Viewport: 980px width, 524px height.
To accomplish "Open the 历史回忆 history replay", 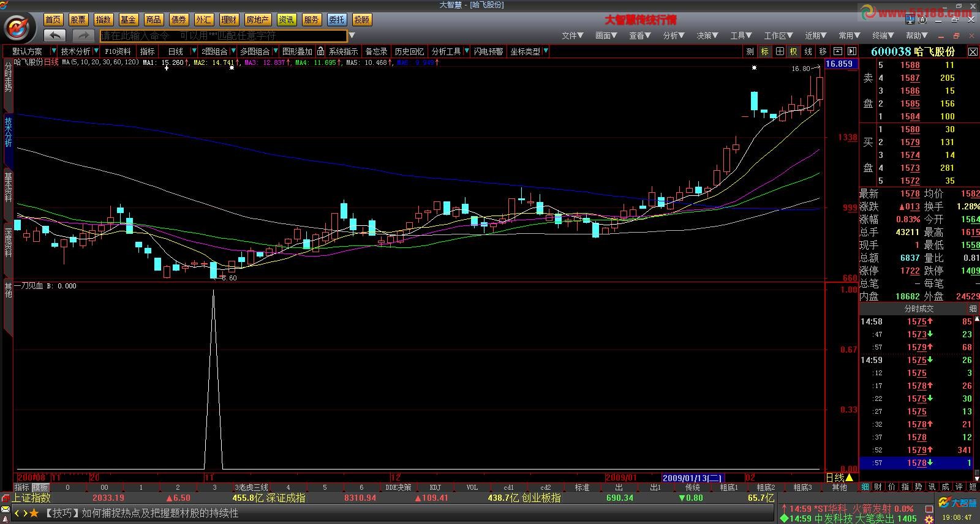I will click(x=409, y=51).
